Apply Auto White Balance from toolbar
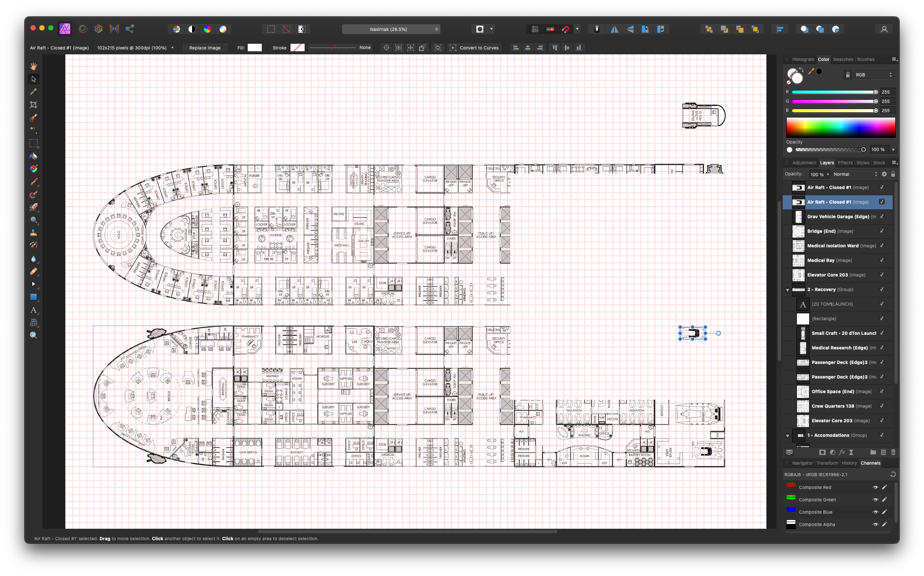Image resolution: width=924 pixels, height=576 pixels. pyautogui.click(x=223, y=29)
